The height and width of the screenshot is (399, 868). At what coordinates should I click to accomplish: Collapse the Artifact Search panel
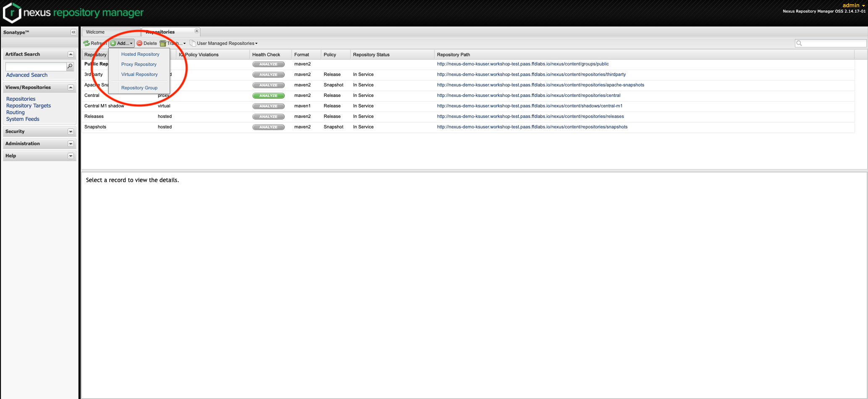[x=71, y=55]
